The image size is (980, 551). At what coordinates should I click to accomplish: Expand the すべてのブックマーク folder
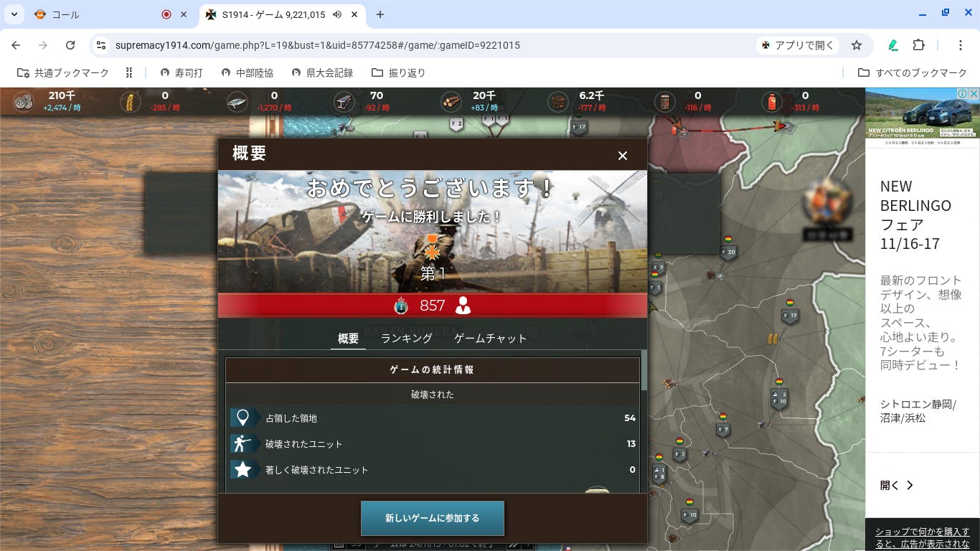pos(912,72)
